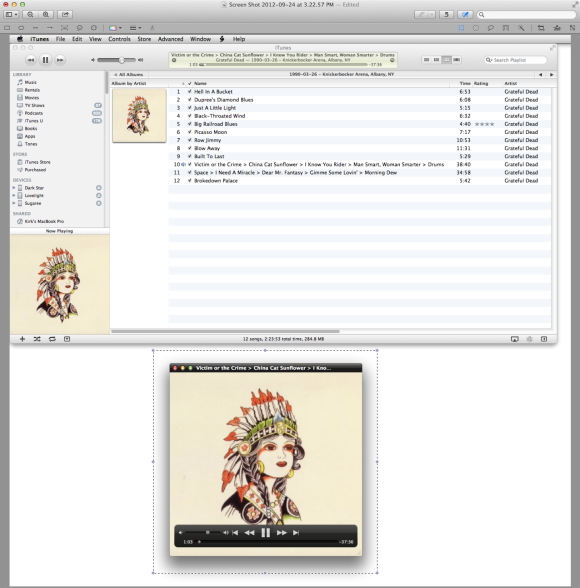Image resolution: width=580 pixels, height=588 pixels.
Task: Open iTunes menu
Action: (x=39, y=39)
